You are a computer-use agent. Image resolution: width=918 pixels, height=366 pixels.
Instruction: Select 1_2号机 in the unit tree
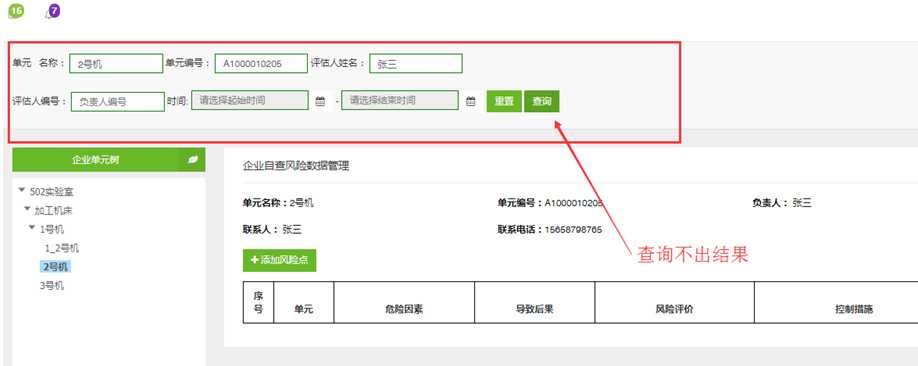click(x=62, y=248)
